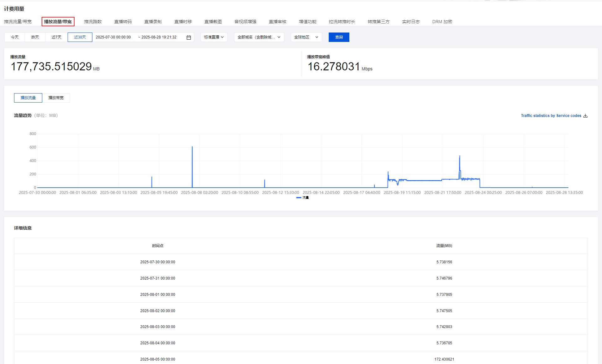The height and width of the screenshot is (364, 602).
Task: Open the 全部域名 domain dropdown
Action: tap(259, 37)
